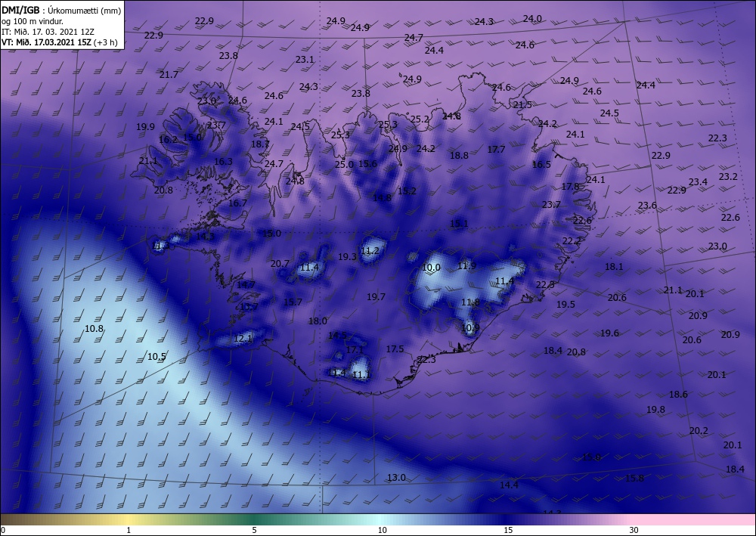Select the map value '19.3'

[x=347, y=257]
